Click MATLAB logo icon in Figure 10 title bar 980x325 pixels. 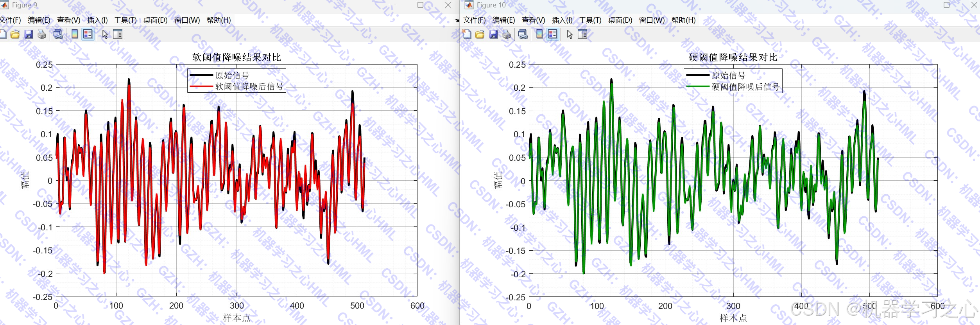[469, 5]
